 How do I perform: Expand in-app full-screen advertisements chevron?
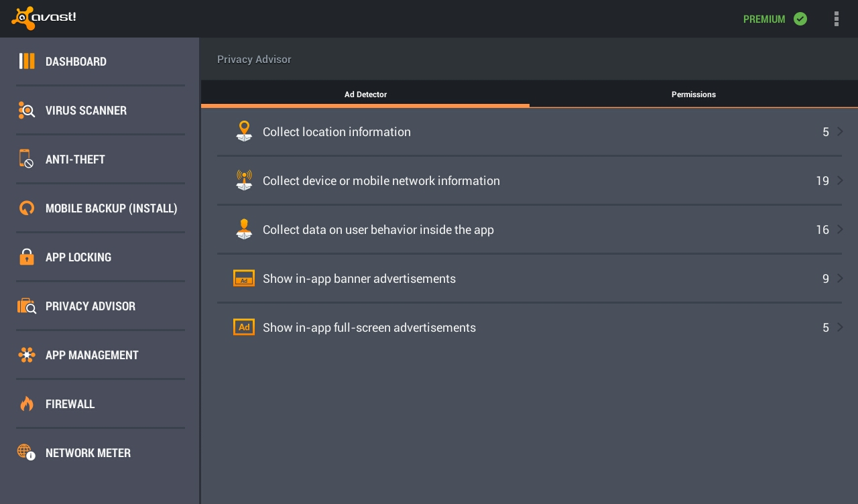click(x=840, y=328)
